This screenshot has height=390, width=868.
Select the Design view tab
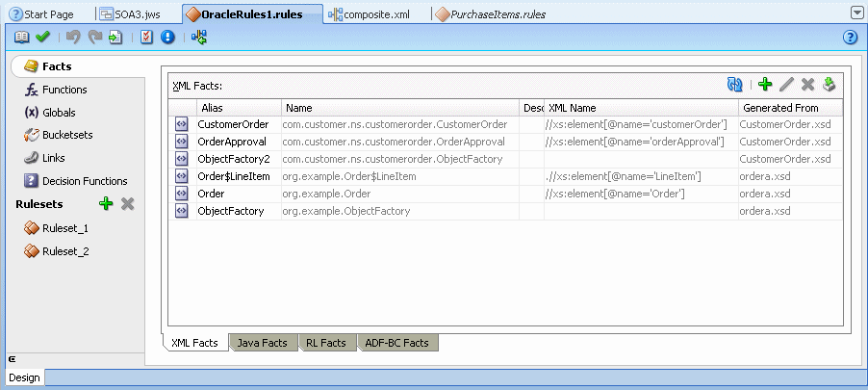(x=24, y=377)
